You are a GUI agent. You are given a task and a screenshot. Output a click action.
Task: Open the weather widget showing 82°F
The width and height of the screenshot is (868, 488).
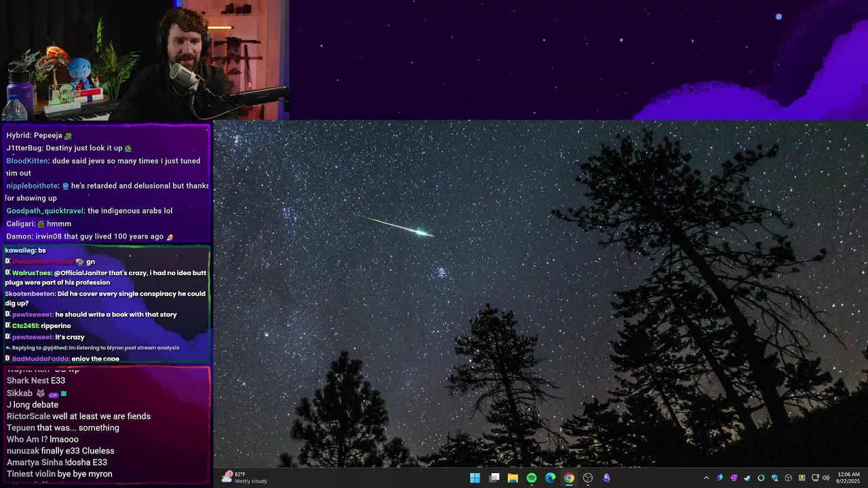245,478
